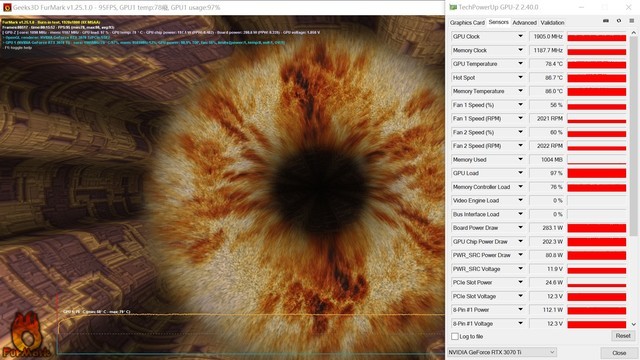Open the PCIe Slot Voltage dropdown

(x=520, y=296)
